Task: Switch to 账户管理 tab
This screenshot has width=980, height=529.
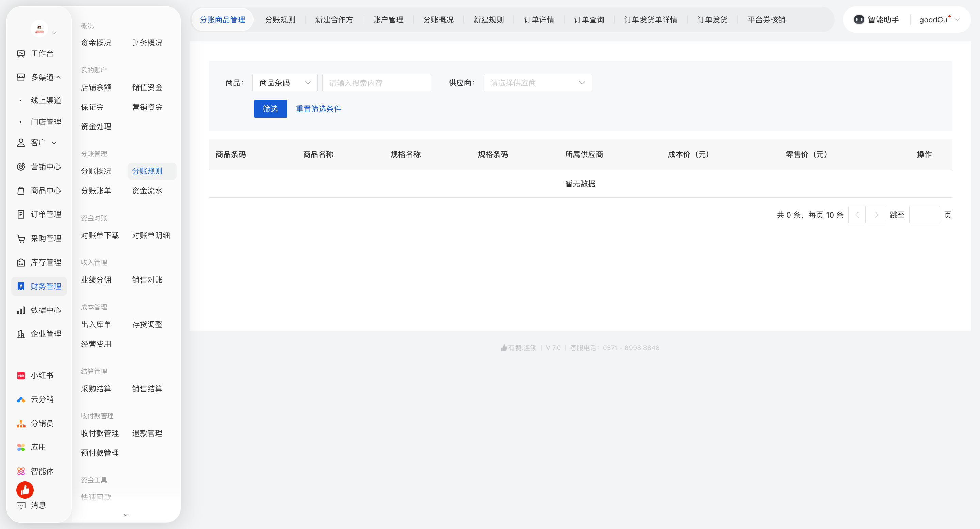Action: [388, 20]
